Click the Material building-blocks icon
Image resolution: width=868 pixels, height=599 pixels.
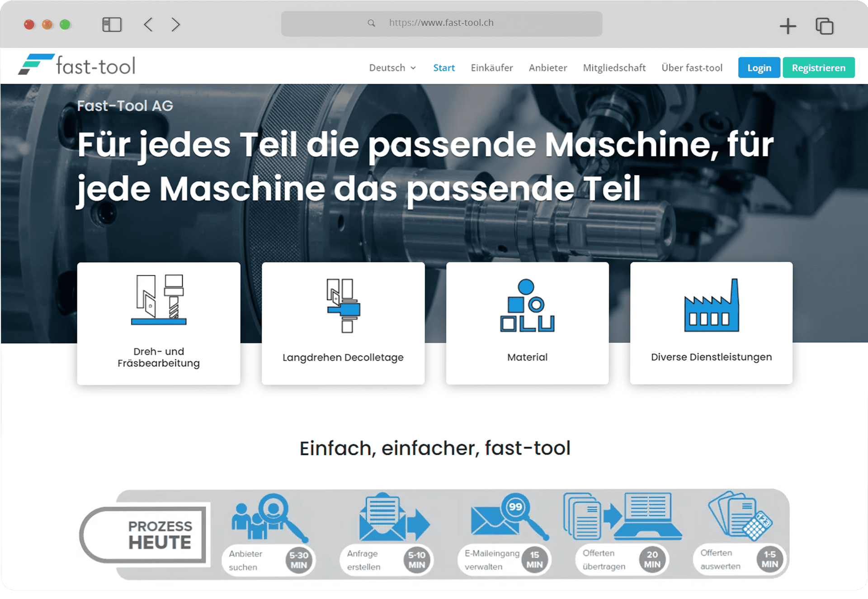coord(527,305)
